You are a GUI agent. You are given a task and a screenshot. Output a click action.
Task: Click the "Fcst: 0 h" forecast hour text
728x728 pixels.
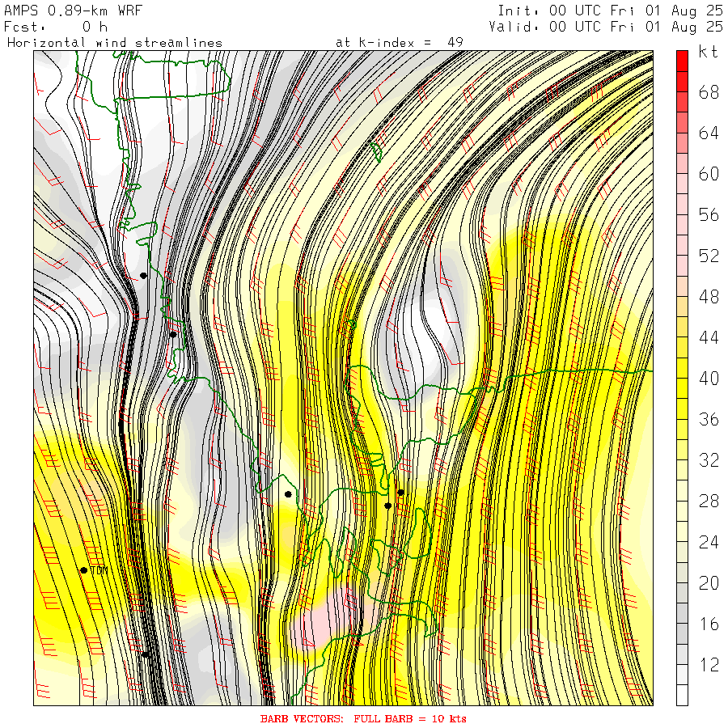pos(56,27)
